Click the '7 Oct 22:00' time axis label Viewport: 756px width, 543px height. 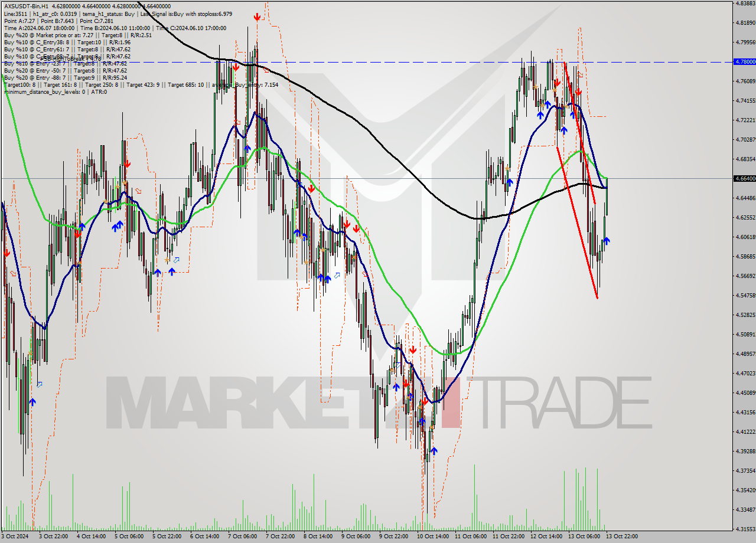[281, 537]
